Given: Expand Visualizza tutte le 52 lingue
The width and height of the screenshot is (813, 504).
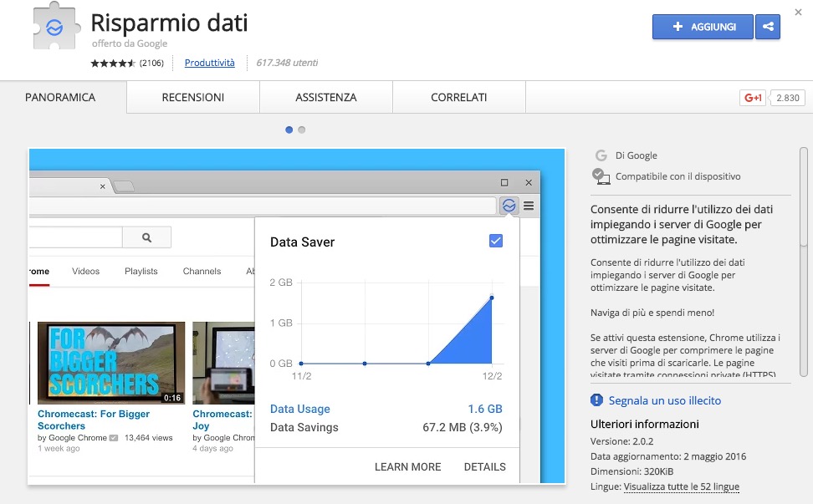Looking at the screenshot, I should (681, 486).
